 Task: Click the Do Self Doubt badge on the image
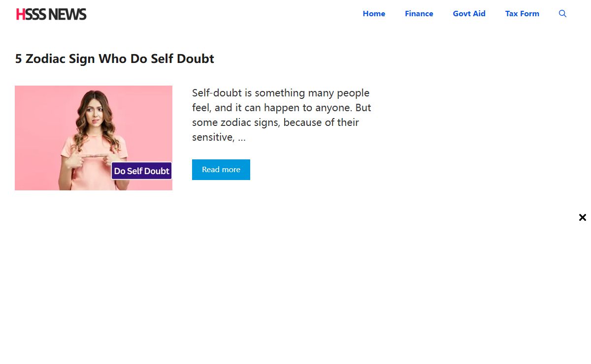[x=142, y=171]
